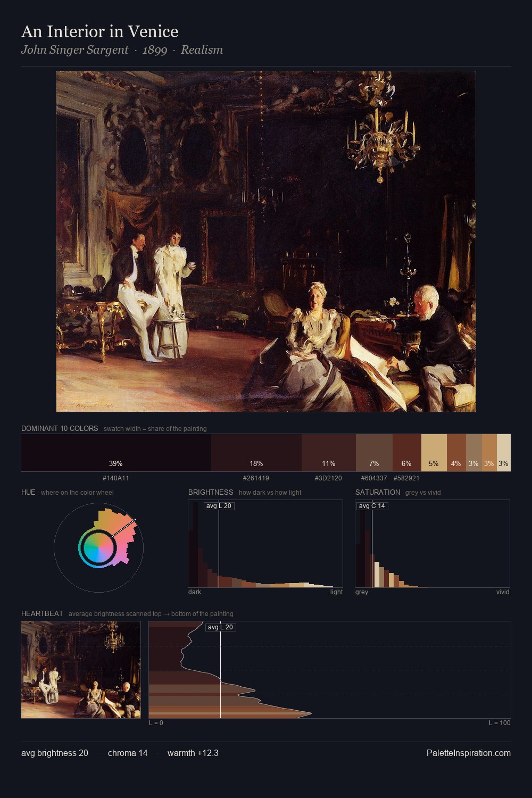Image resolution: width=532 pixels, height=798 pixels.
Task: Click 'warmth +12.3' in the footer
Action: pos(193,753)
